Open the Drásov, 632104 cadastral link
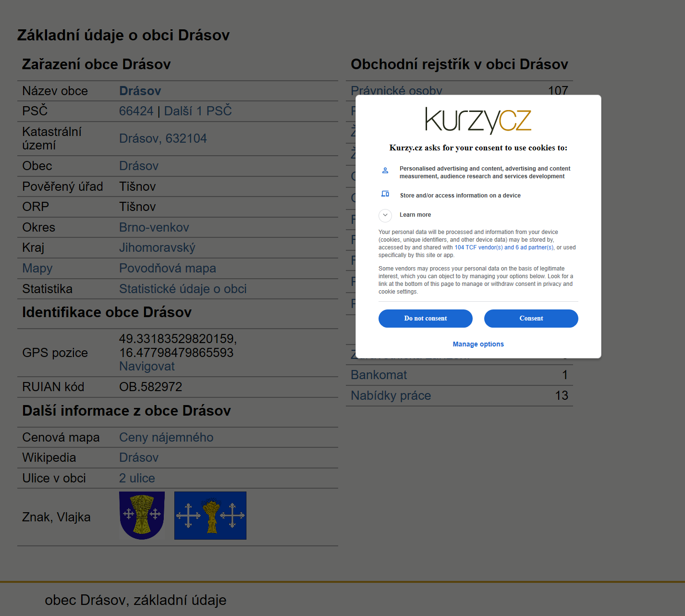The image size is (685, 616). [x=163, y=138]
